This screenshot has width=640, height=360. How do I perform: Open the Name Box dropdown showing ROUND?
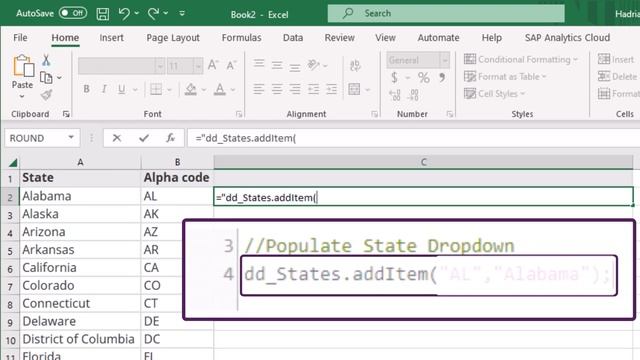(x=71, y=138)
